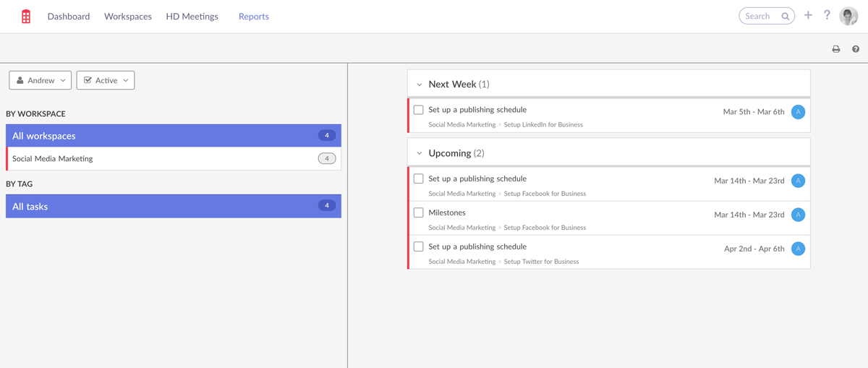Collapse the Next Week section
This screenshot has height=368, width=868.
pos(420,85)
